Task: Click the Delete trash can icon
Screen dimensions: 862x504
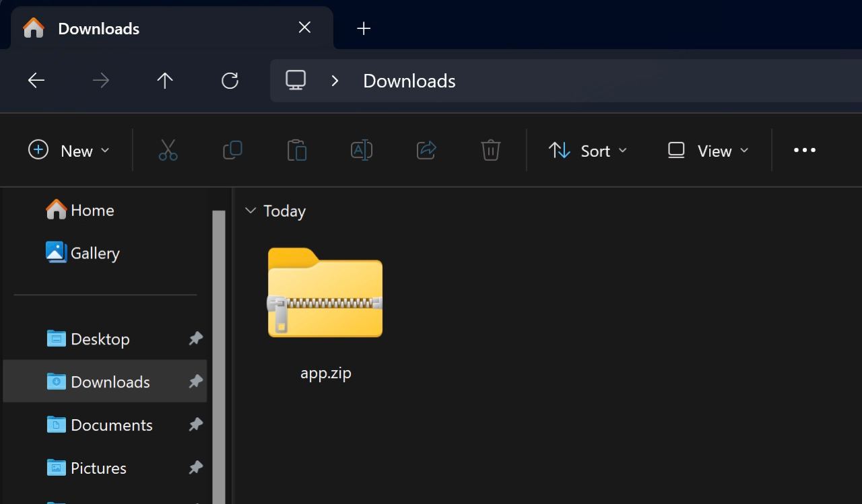Action: pos(490,150)
